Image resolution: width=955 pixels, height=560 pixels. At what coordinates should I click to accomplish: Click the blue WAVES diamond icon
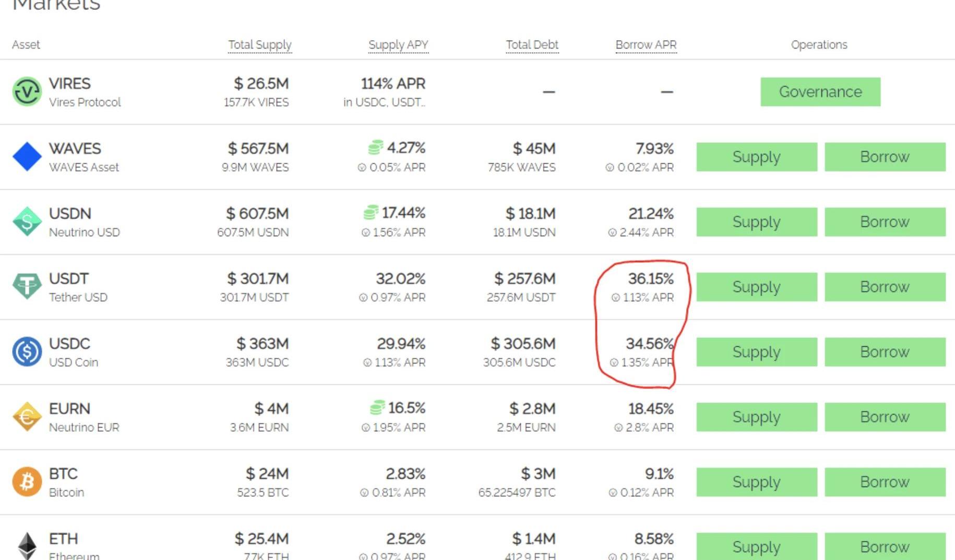27,156
